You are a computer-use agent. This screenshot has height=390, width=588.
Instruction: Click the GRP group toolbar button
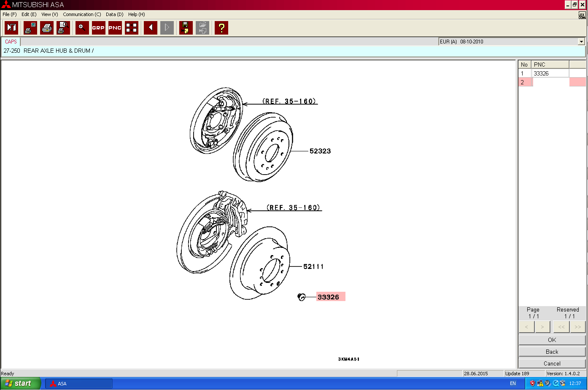pos(99,28)
